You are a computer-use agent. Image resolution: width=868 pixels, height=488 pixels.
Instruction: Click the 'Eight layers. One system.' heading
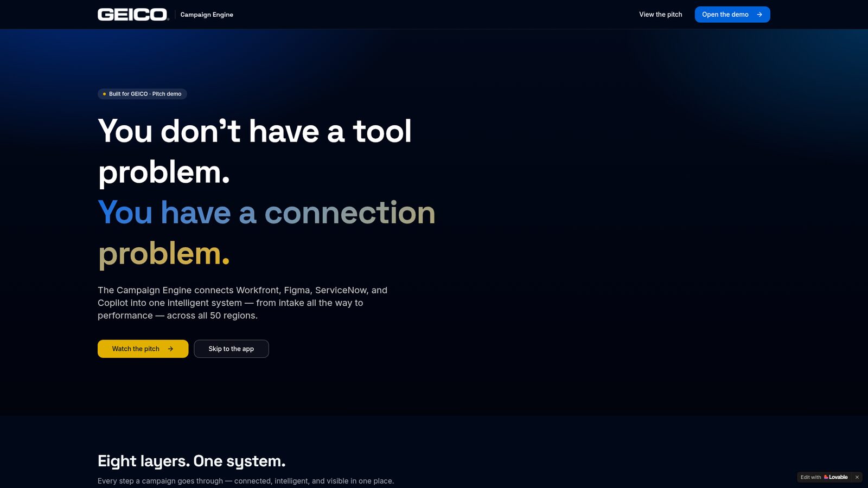click(x=192, y=461)
